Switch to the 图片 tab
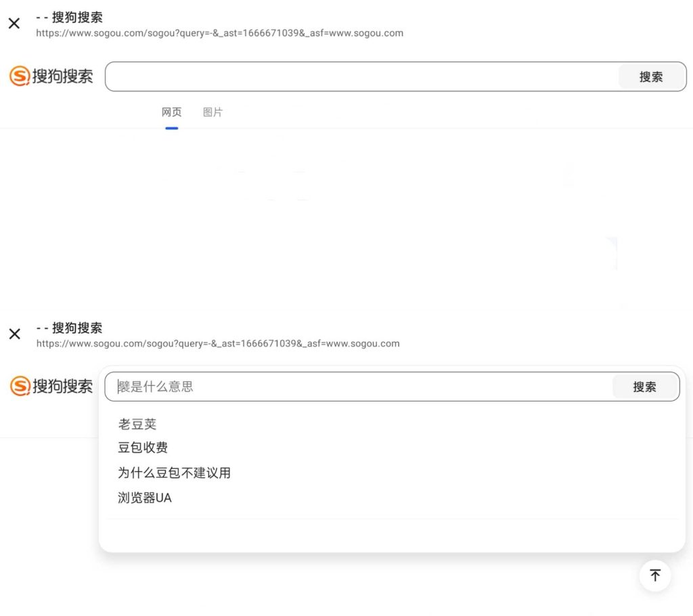The height and width of the screenshot is (616, 693). (x=213, y=112)
